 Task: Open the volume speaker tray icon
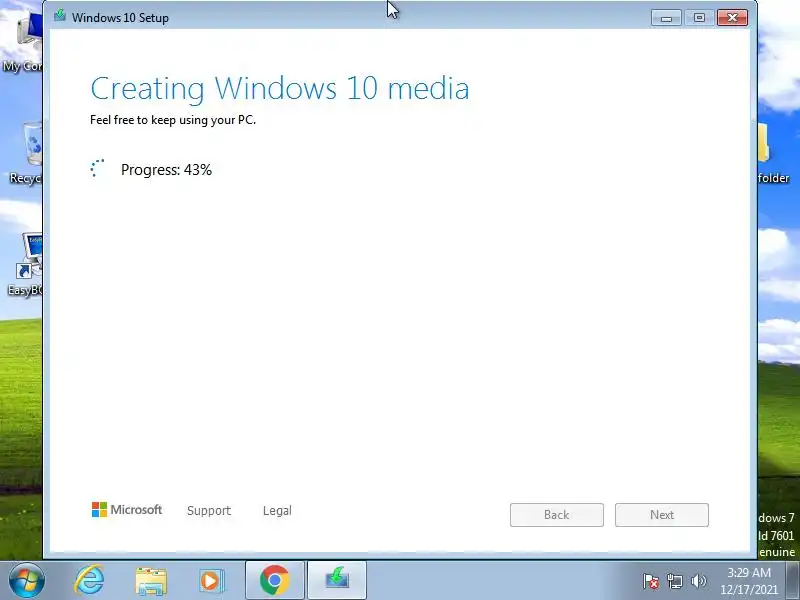pyautogui.click(x=698, y=581)
